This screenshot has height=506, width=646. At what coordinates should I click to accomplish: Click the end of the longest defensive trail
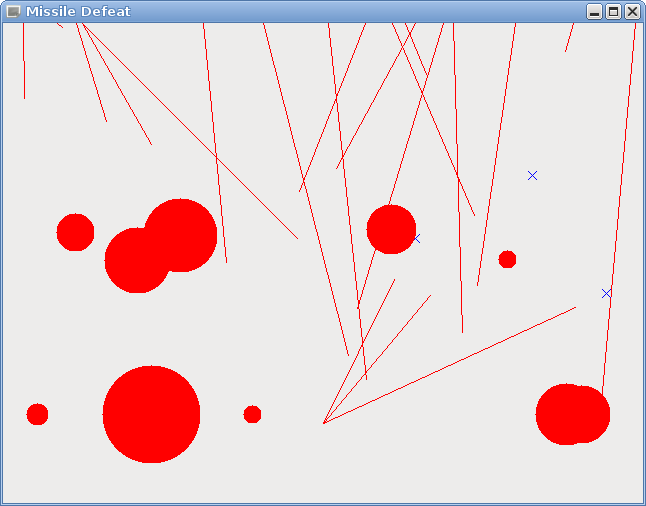[576, 307]
